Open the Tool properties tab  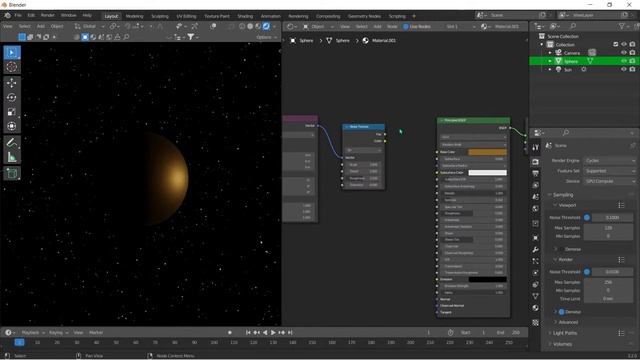(x=536, y=147)
